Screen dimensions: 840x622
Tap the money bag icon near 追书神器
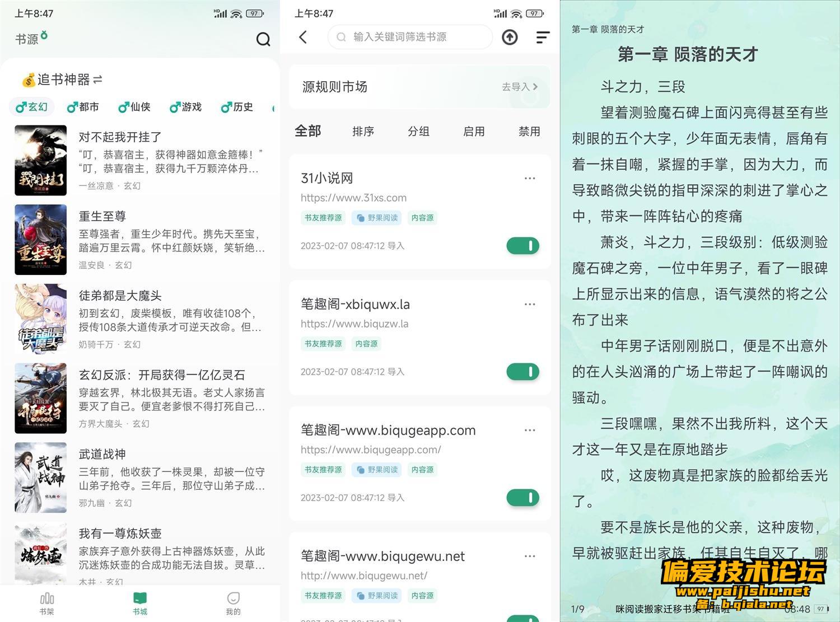coord(28,80)
